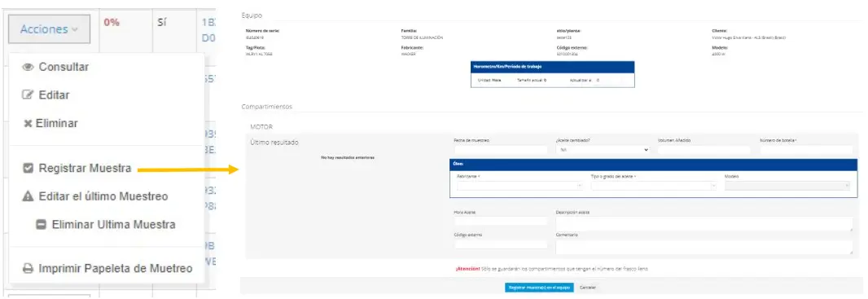Image resolution: width=868 pixels, height=299 pixels.
Task: Open the Fabricante combo box
Action: (x=520, y=186)
